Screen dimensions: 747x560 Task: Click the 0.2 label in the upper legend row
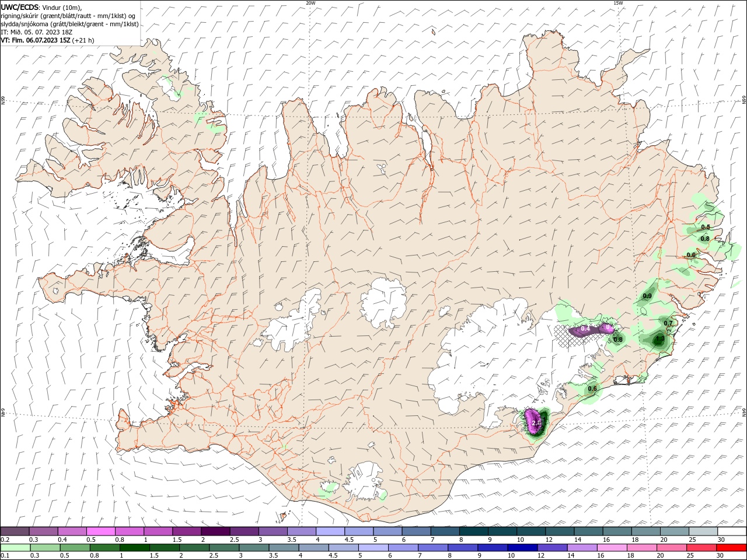coord(5,540)
